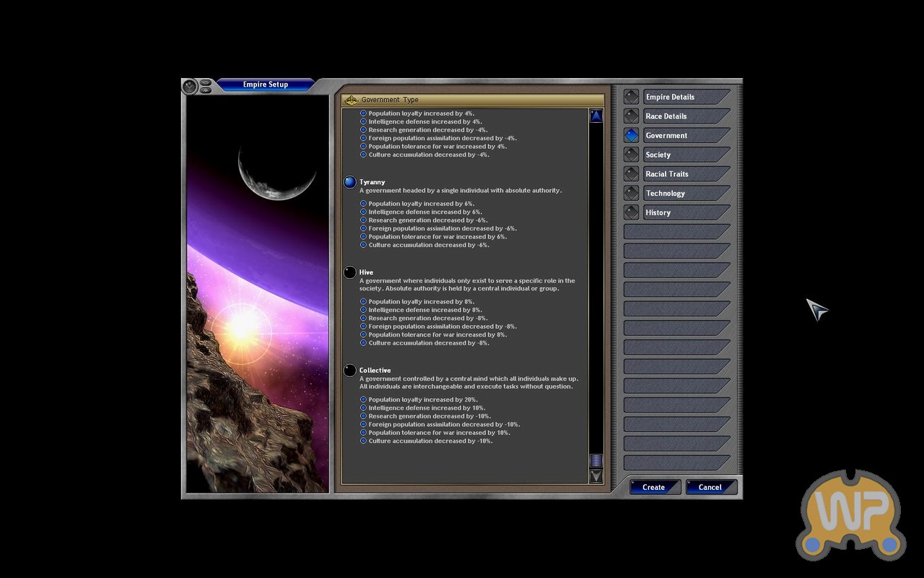Click the diamond icon beside Society
The height and width of the screenshot is (578, 924).
tap(632, 155)
